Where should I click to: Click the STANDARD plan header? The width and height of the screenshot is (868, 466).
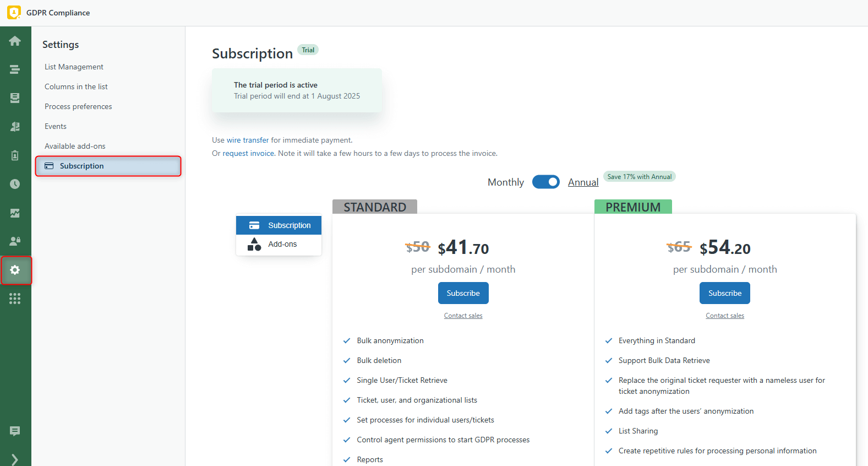coord(375,207)
